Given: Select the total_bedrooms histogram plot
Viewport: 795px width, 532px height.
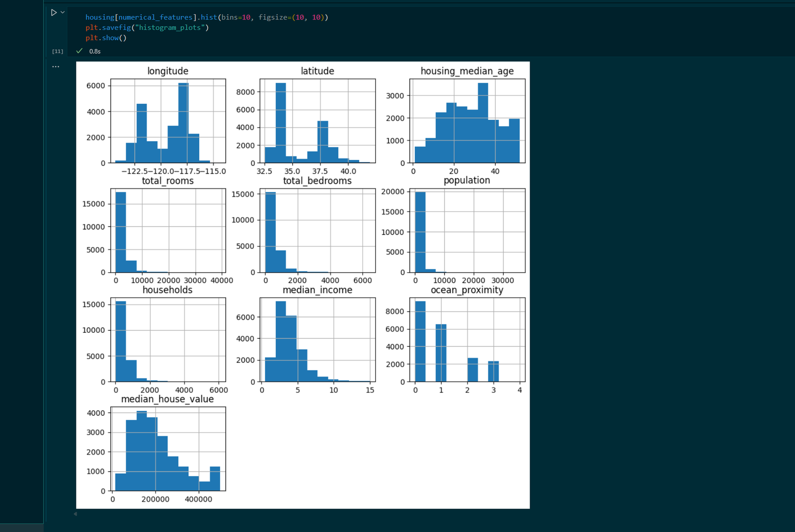Looking at the screenshot, I should pos(318,230).
